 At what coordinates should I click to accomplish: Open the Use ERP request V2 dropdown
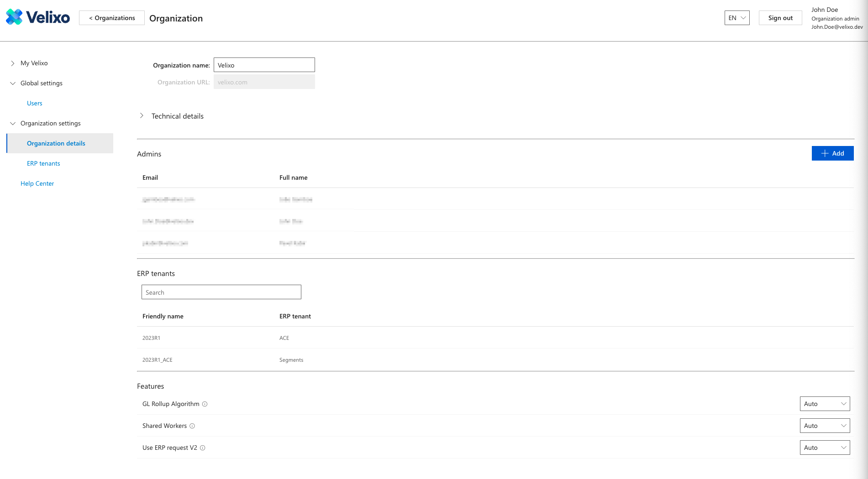tap(824, 448)
